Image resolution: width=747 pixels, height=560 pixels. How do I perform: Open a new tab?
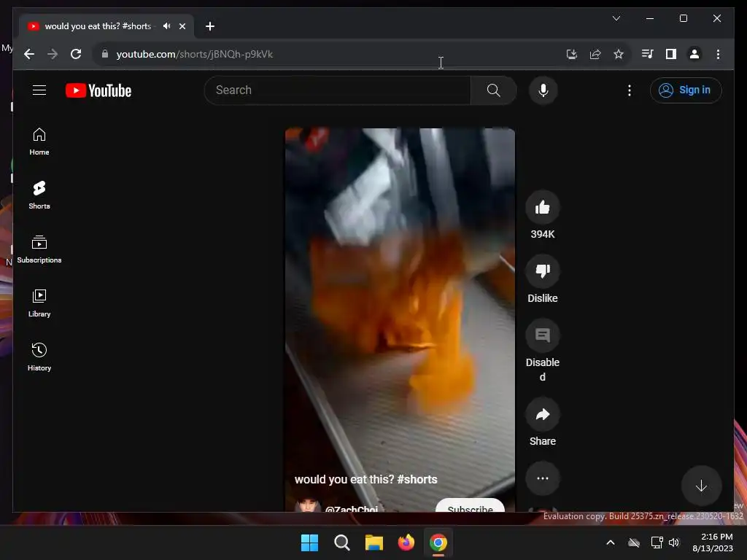point(209,26)
